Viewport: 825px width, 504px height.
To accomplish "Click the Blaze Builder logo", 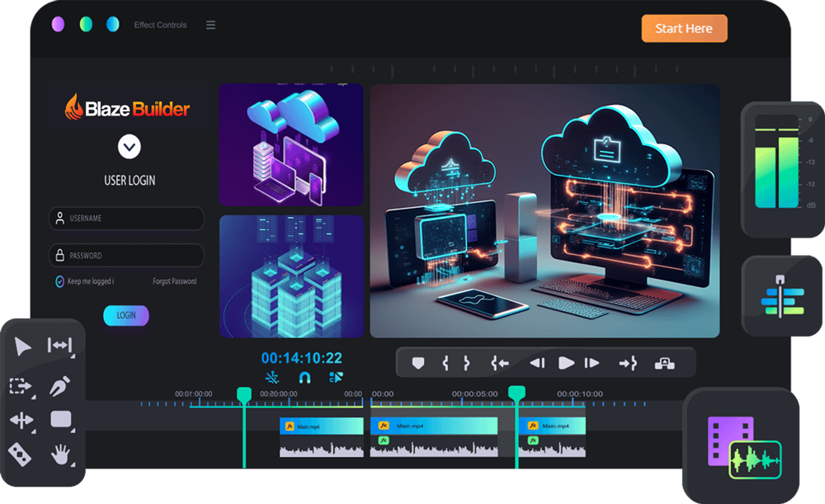I will [x=127, y=107].
